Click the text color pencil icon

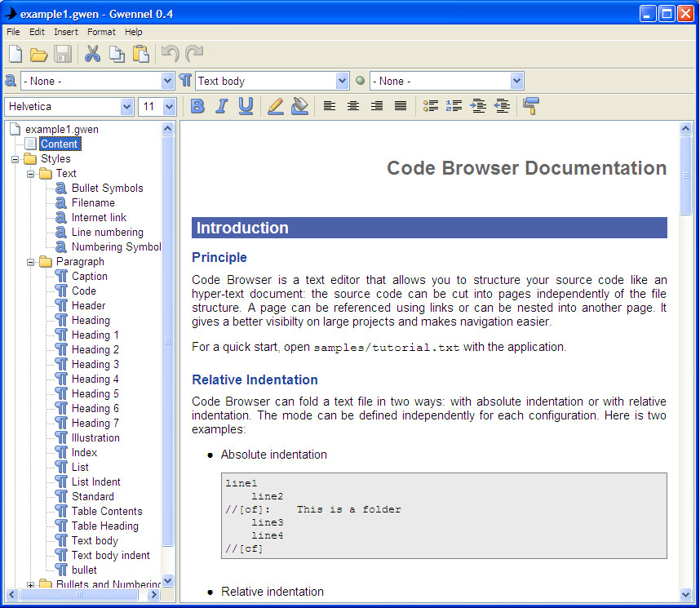coord(276,106)
